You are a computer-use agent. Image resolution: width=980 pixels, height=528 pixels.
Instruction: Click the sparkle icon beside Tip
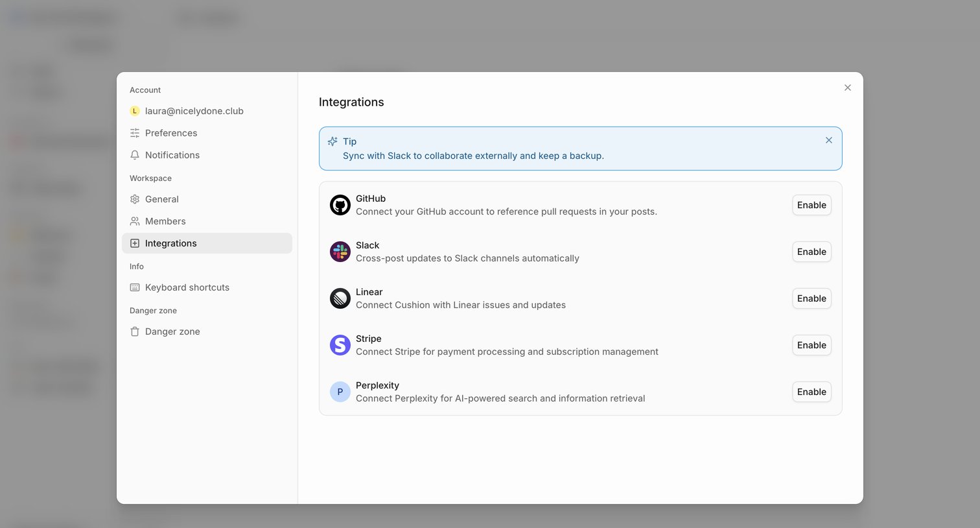[x=332, y=141]
